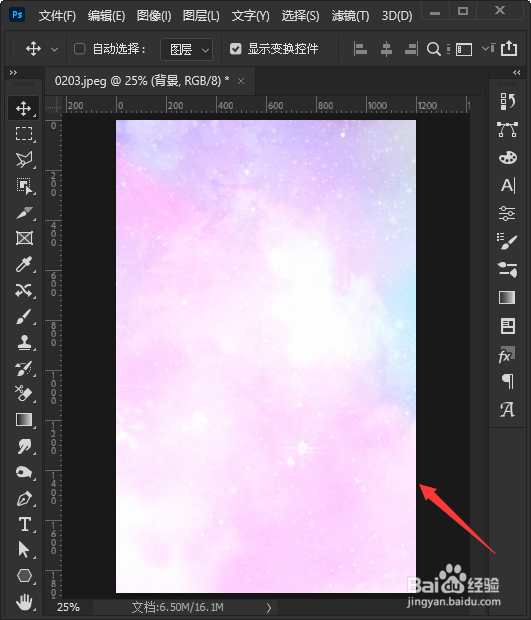Expand the left toolbar double arrows
The image size is (531, 620).
tap(13, 72)
